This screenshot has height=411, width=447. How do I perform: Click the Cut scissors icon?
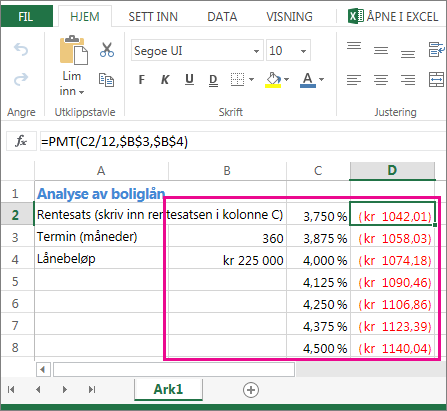[x=107, y=50]
